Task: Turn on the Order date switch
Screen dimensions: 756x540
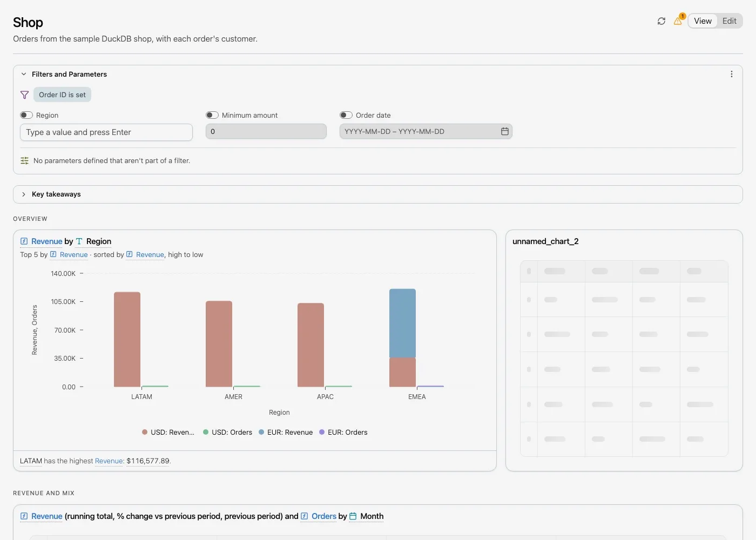Action: 346,115
